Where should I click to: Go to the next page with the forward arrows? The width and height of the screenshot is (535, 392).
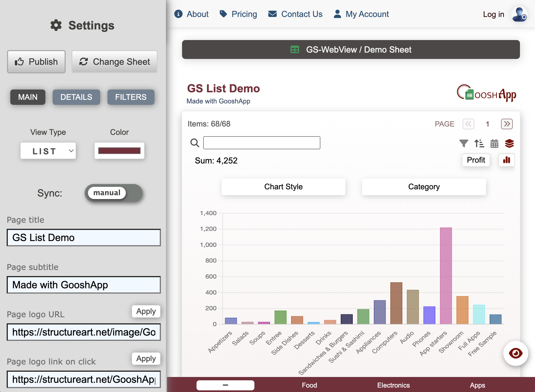507,124
